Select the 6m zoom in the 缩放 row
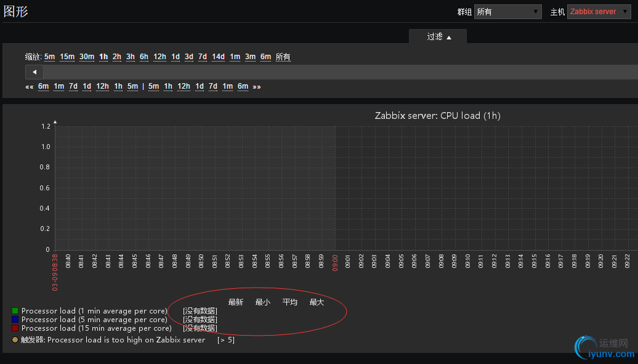 click(265, 57)
